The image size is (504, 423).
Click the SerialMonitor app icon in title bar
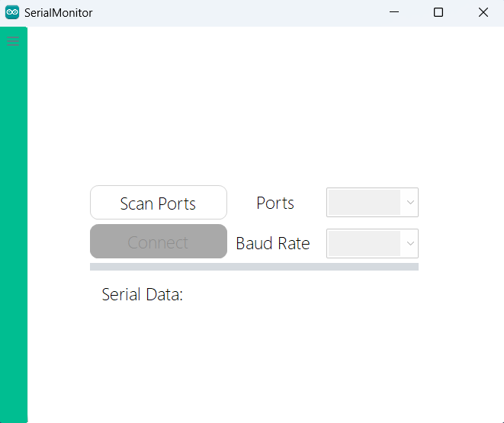pos(12,12)
